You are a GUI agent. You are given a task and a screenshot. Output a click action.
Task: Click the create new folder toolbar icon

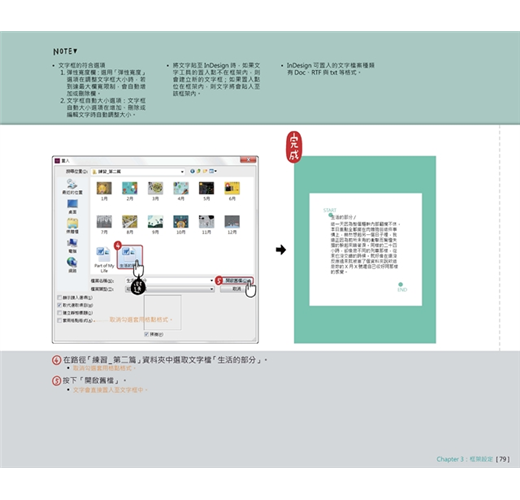click(205, 171)
